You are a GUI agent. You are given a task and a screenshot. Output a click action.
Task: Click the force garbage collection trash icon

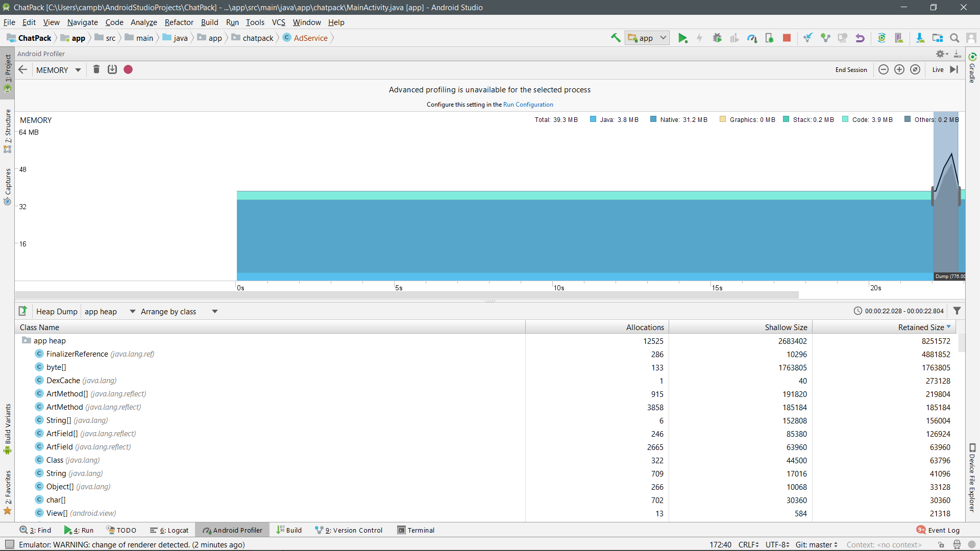pyautogui.click(x=96, y=69)
